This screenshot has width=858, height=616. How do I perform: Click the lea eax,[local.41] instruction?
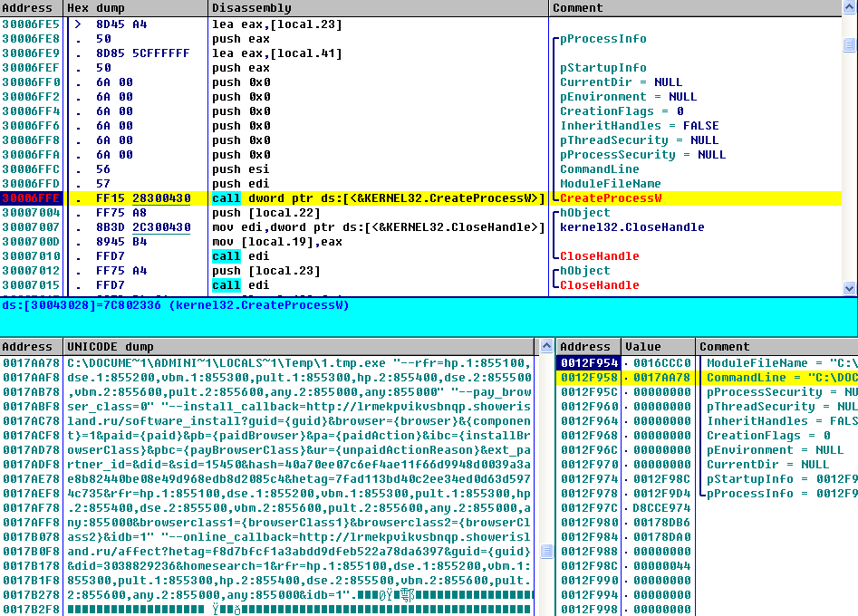[x=277, y=53]
